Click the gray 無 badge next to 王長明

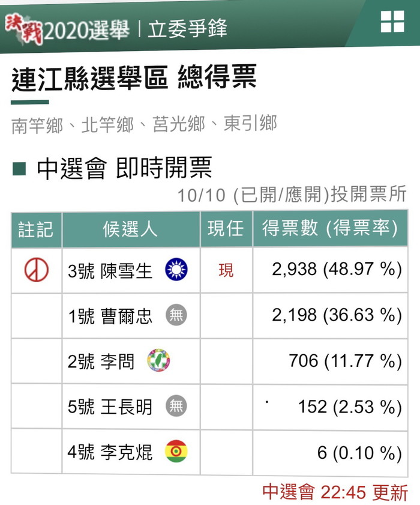click(x=176, y=406)
